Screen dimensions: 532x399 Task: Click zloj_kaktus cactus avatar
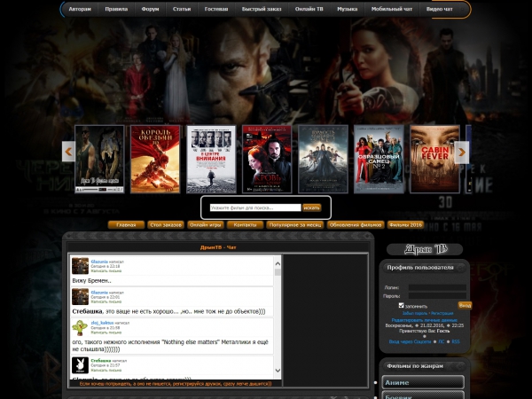coord(80,327)
